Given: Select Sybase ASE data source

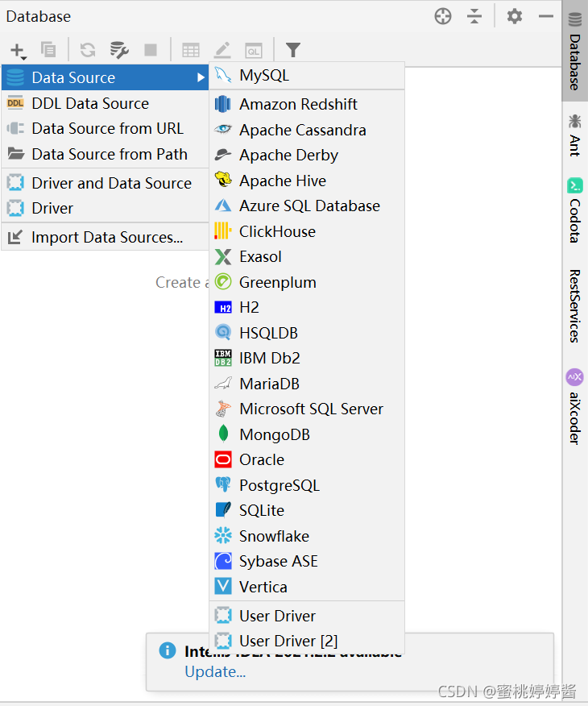Looking at the screenshot, I should [x=307, y=562].
